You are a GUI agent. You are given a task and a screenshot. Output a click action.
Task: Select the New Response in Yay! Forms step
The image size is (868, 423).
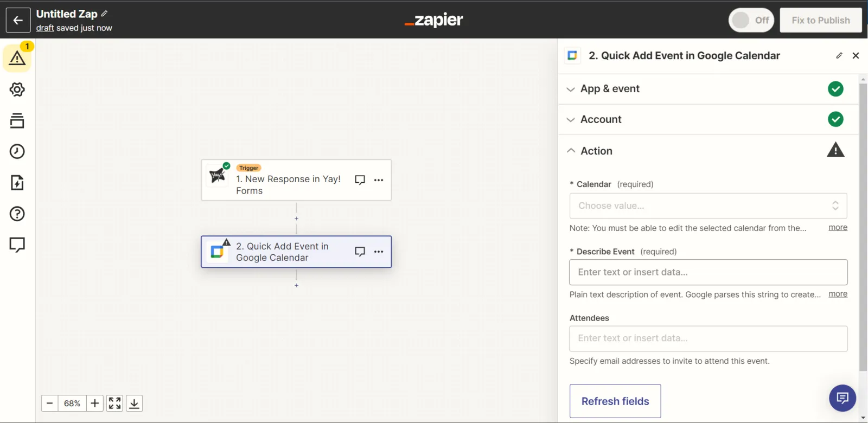296,180
